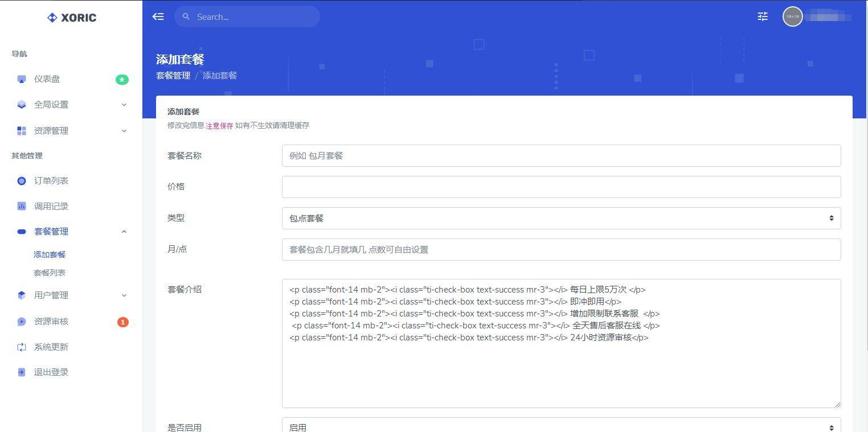Collapse the 套餐管理 menu chevron
This screenshot has width=868, height=432.
pos(124,232)
